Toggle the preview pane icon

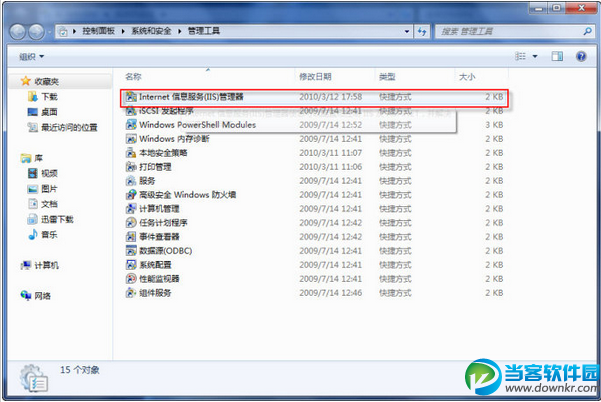(x=557, y=57)
